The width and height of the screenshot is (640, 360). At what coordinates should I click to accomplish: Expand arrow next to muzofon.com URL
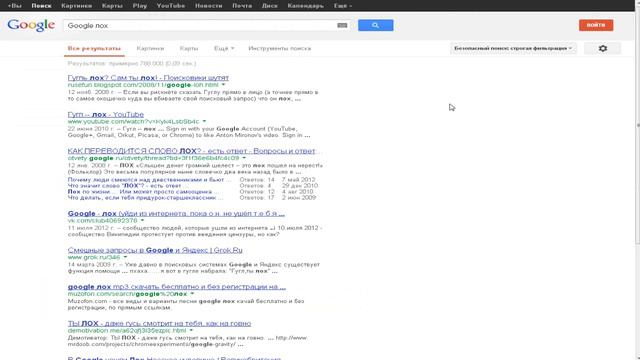tap(192, 294)
